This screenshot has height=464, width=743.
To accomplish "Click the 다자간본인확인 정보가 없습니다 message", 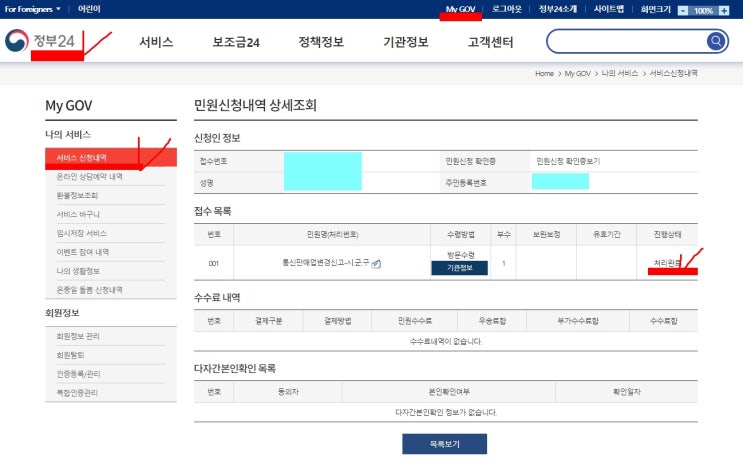I will (446, 412).
